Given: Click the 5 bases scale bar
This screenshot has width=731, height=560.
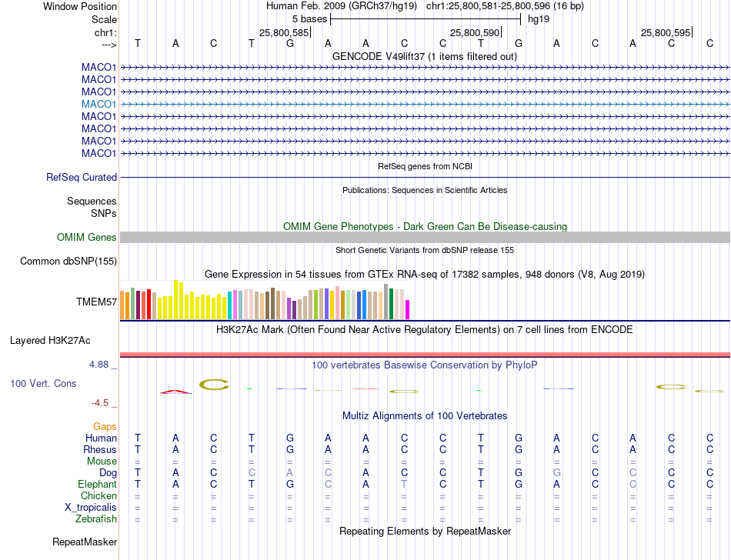Looking at the screenshot, I should (426, 19).
